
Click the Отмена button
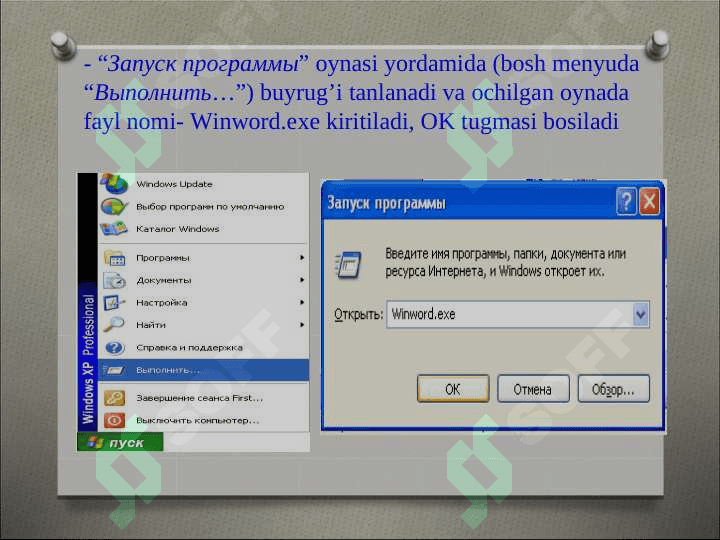tap(533, 389)
